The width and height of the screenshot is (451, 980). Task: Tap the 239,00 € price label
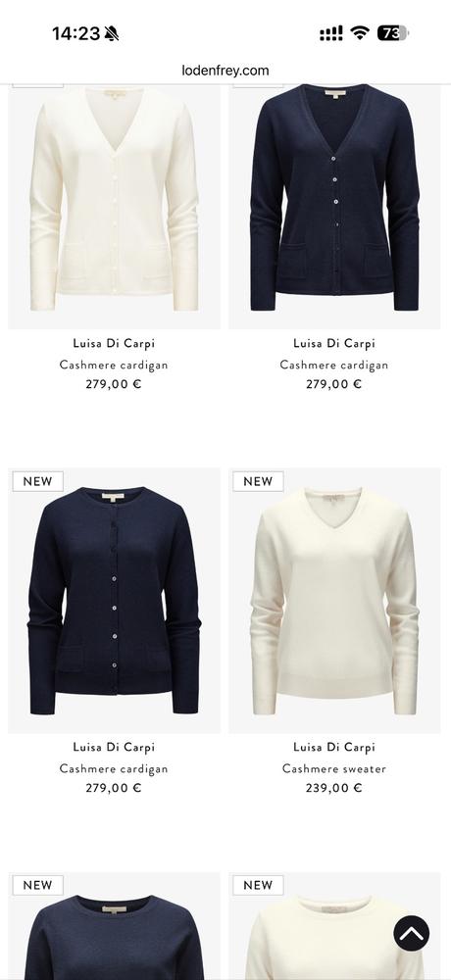(x=334, y=788)
